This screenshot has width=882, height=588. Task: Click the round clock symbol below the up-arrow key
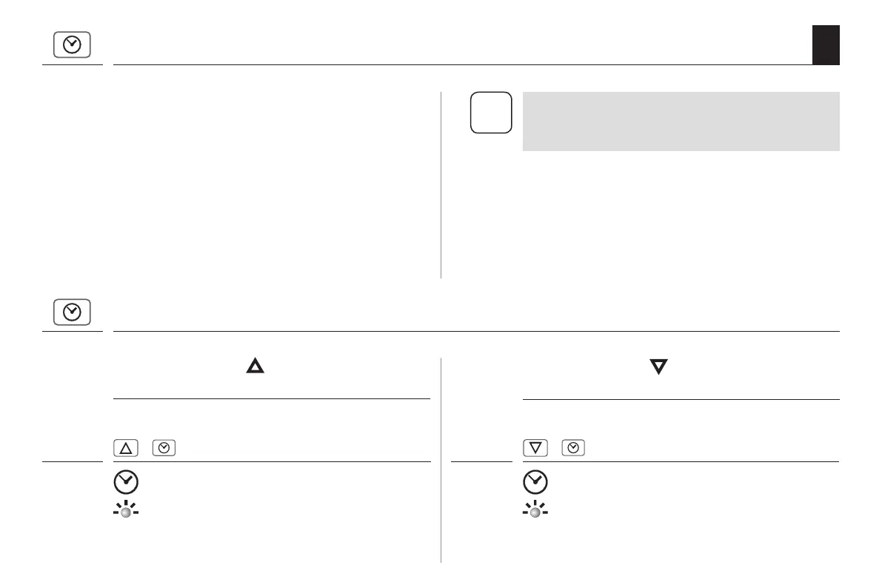(125, 482)
